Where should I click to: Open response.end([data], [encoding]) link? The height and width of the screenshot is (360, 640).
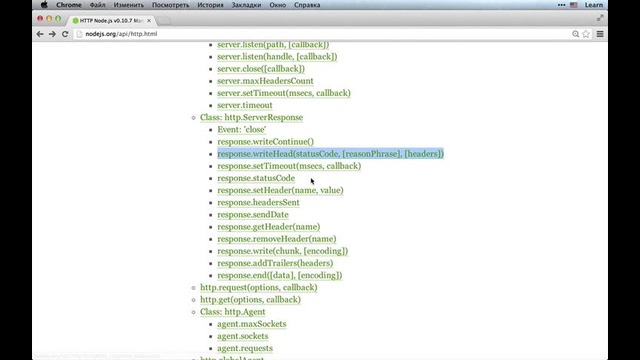pos(280,275)
